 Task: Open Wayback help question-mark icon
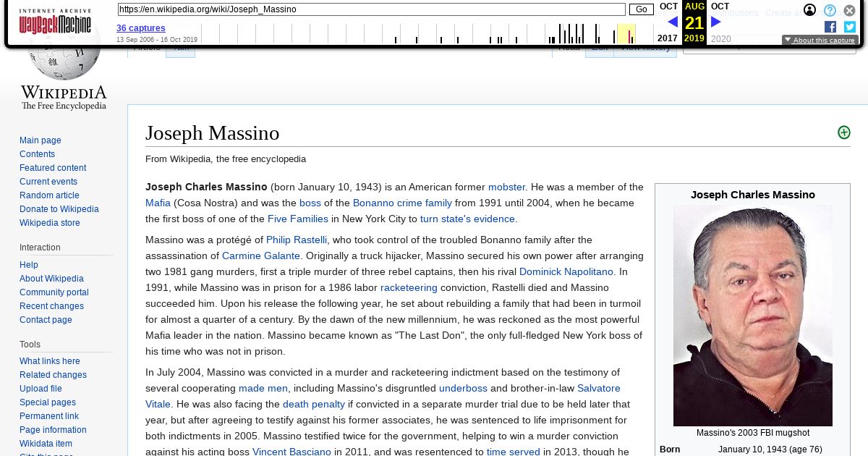tap(830, 10)
